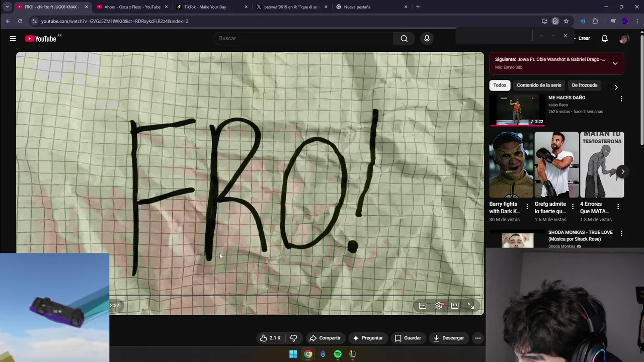Image resolution: width=644 pixels, height=362 pixels.
Task: Click the Crear button
Action: tap(584, 39)
